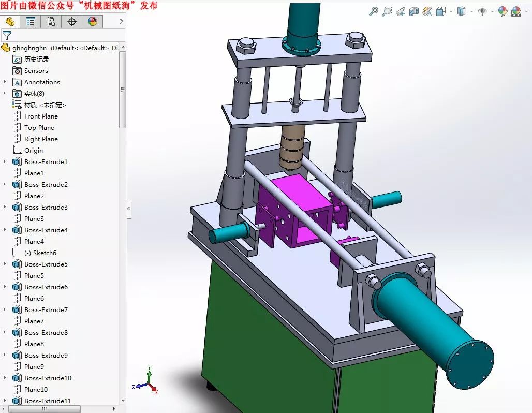The width and height of the screenshot is (532, 413).
Task: Expand the Boss-Extrude5 feature
Action: 5,264
